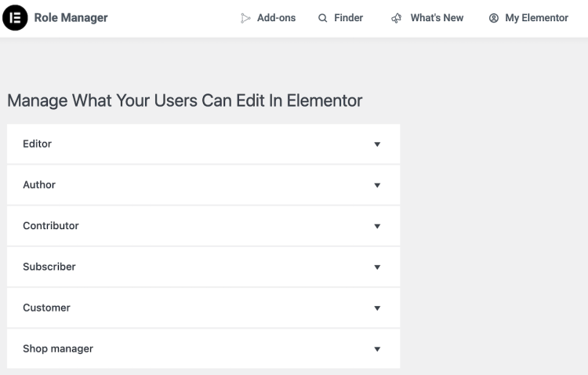Click the My Elementor user icon
The height and width of the screenshot is (375, 588).
[493, 18]
